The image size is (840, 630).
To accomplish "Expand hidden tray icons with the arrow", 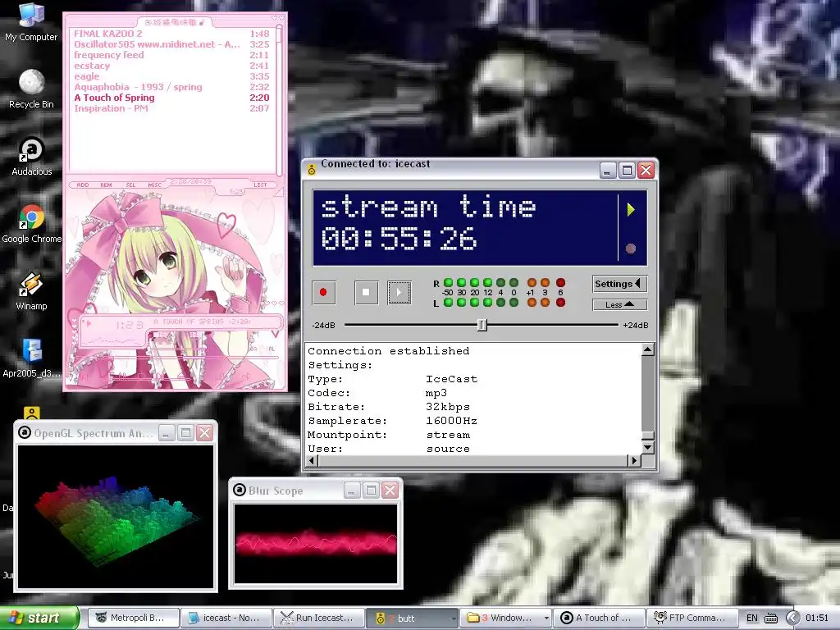I will tap(792, 618).
